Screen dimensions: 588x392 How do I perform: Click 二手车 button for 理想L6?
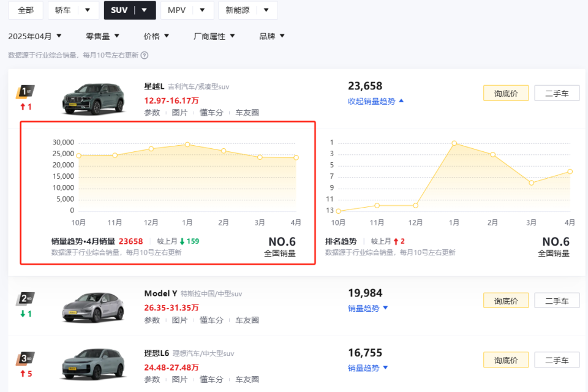[557, 360]
